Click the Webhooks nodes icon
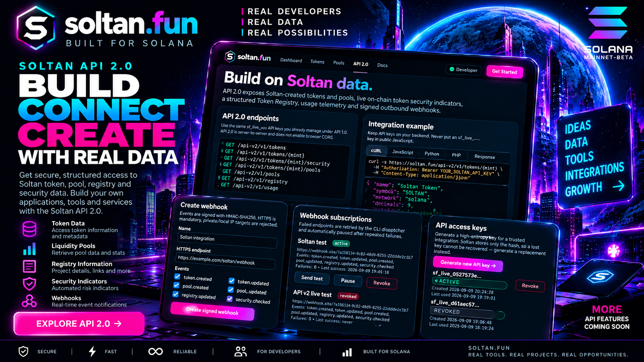Image resolution: width=644 pixels, height=362 pixels. click(x=29, y=301)
